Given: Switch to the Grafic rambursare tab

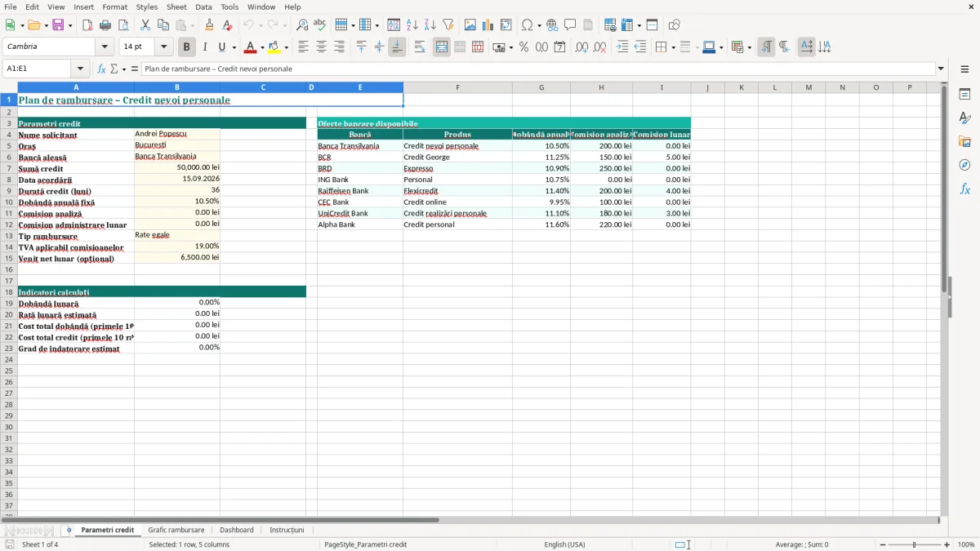Looking at the screenshot, I should point(176,531).
